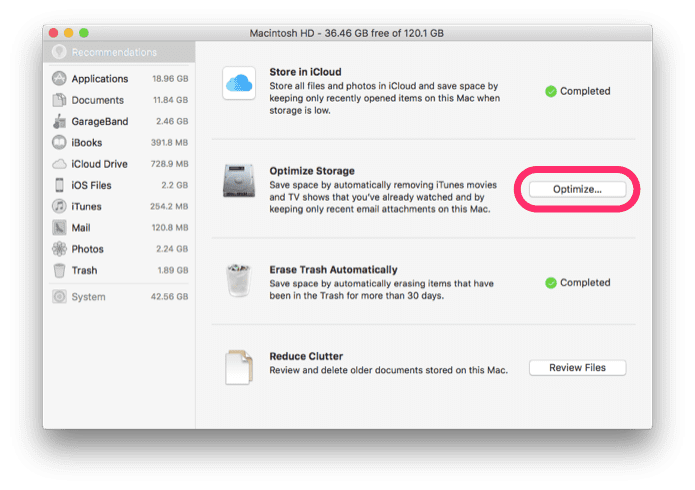Select iTunes in the sidebar
This screenshot has height=490, width=695.
click(x=120, y=206)
